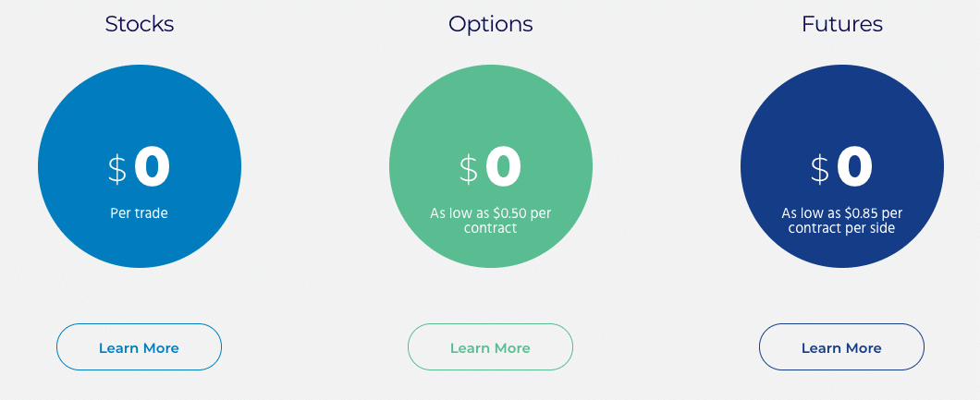Click the dollar sign in the Futures circle

coord(820,170)
